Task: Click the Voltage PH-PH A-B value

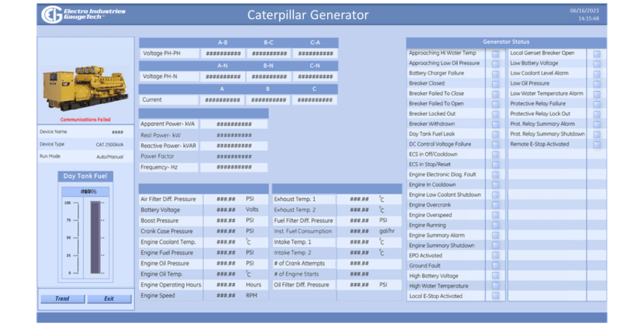Action: [x=223, y=53]
